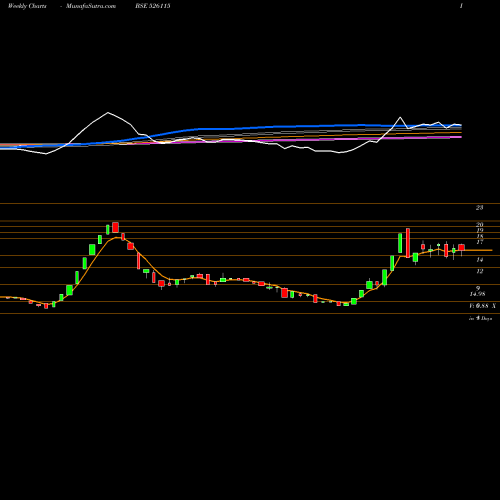Click the price label "12"
This screenshot has width=500, height=500.
pyautogui.click(x=479, y=271)
